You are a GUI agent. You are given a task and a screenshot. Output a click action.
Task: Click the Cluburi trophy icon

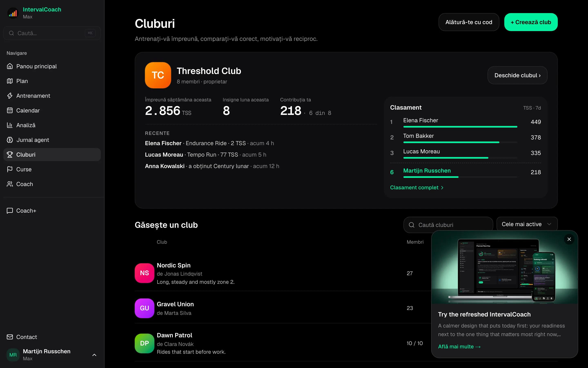click(x=10, y=155)
